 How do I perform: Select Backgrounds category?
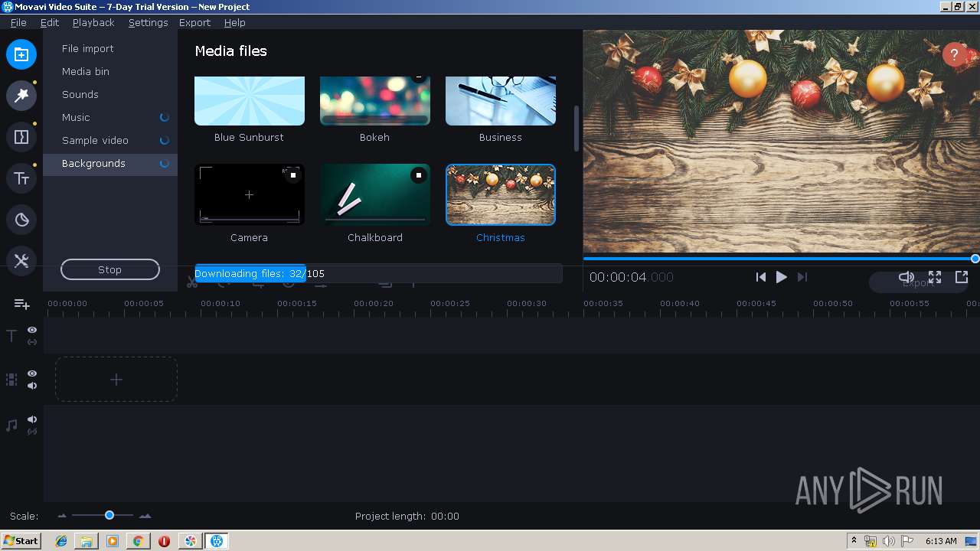pyautogui.click(x=110, y=163)
